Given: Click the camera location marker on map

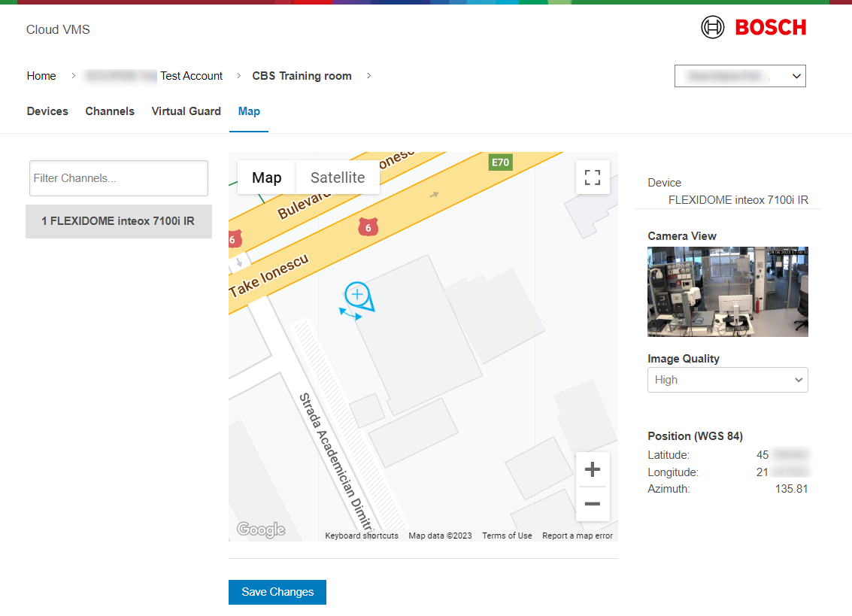Looking at the screenshot, I should pos(357,295).
